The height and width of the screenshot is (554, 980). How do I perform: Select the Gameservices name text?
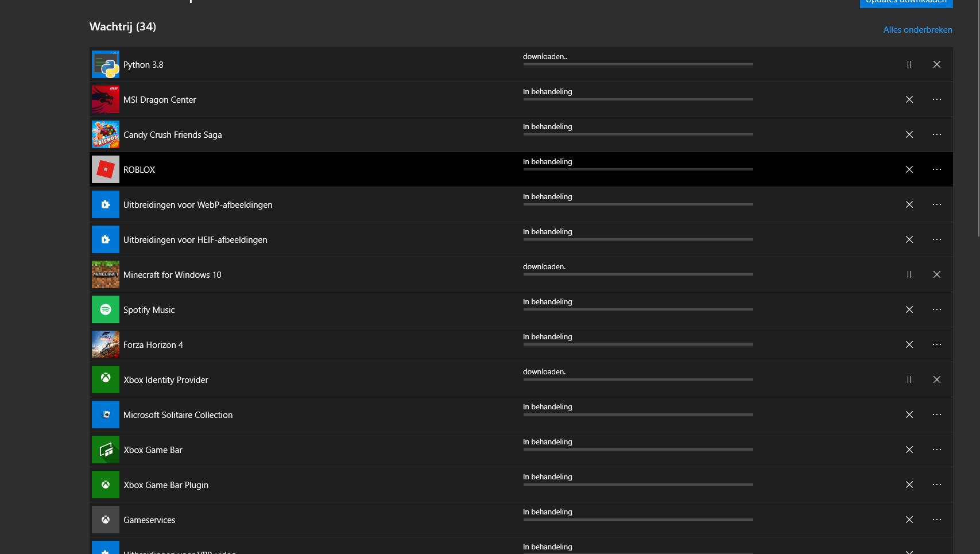tap(149, 520)
